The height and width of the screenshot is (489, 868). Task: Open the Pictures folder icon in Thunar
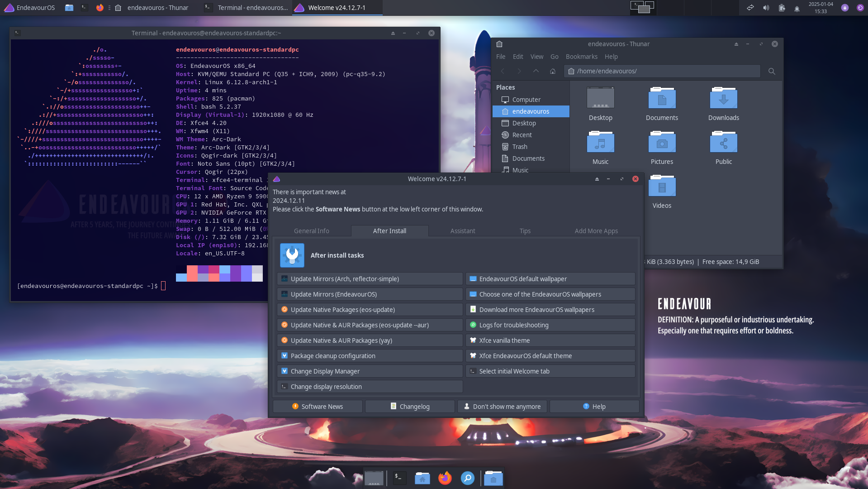click(x=662, y=142)
